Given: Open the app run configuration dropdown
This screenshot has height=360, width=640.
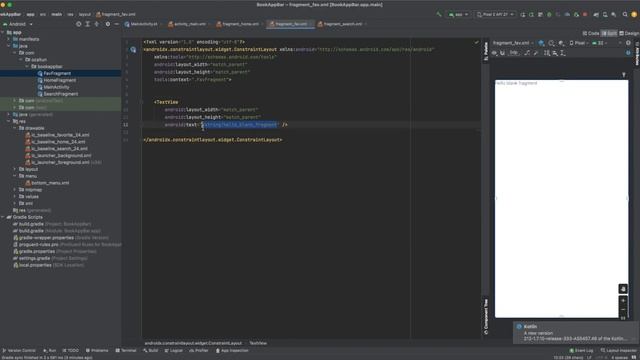Looking at the screenshot, I should [458, 14].
